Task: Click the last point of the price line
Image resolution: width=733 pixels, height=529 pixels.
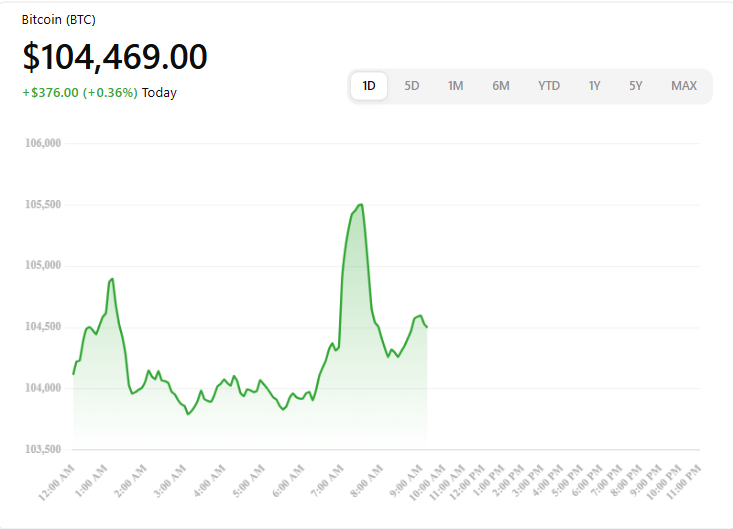Action: click(x=427, y=327)
